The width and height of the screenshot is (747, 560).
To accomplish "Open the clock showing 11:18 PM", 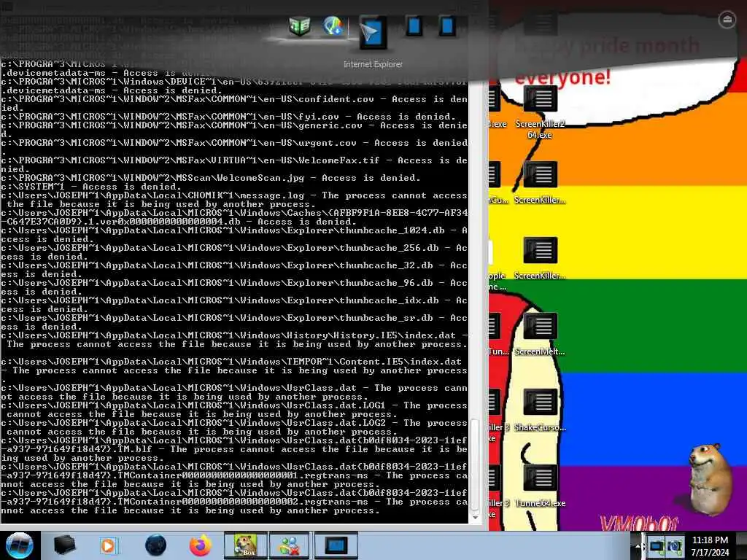I will pyautogui.click(x=710, y=545).
